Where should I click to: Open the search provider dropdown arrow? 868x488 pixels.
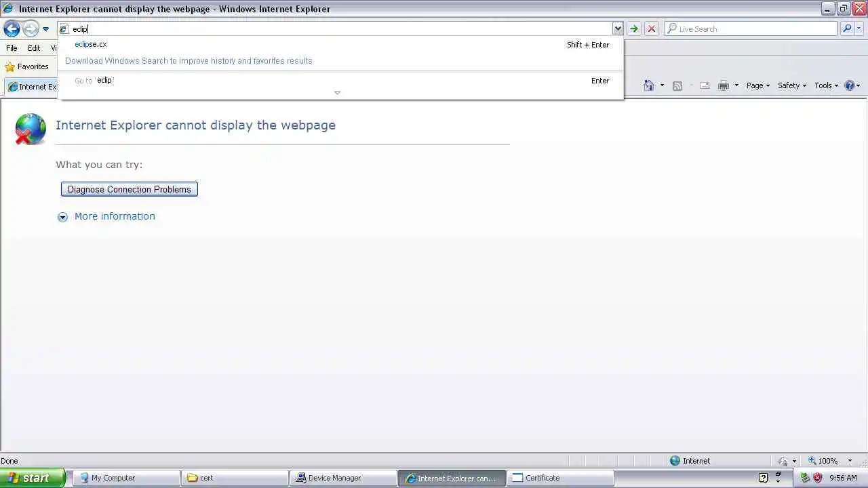pos(860,28)
